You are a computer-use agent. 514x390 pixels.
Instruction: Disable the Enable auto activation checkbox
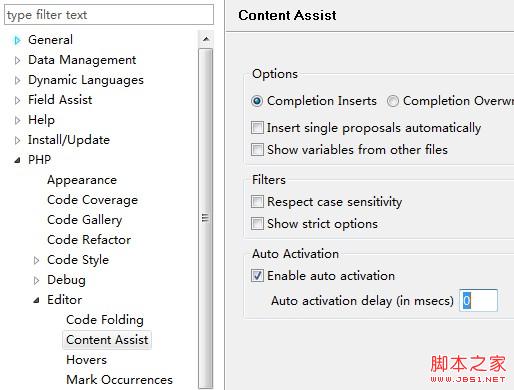(x=257, y=276)
